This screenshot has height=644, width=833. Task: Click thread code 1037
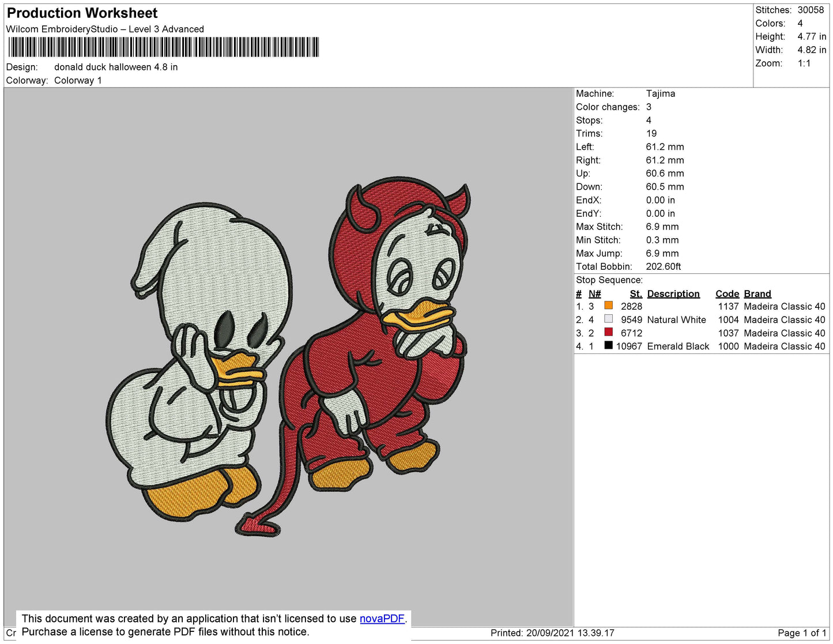(729, 333)
